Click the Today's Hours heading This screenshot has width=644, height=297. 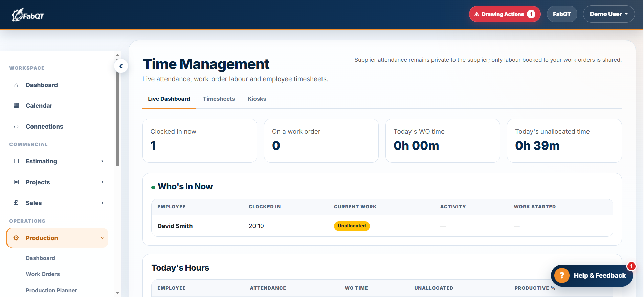click(180, 268)
